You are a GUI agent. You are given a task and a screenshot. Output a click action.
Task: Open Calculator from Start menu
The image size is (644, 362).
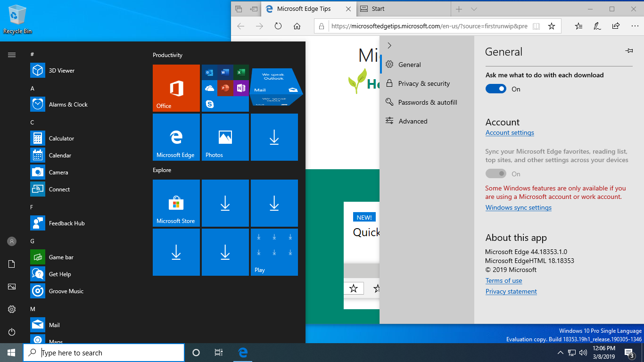click(85, 139)
